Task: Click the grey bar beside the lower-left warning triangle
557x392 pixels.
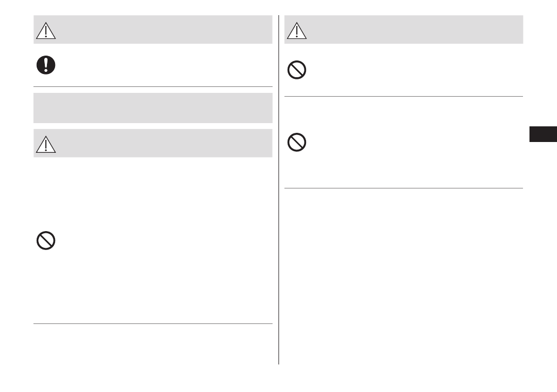Action: click(162, 144)
